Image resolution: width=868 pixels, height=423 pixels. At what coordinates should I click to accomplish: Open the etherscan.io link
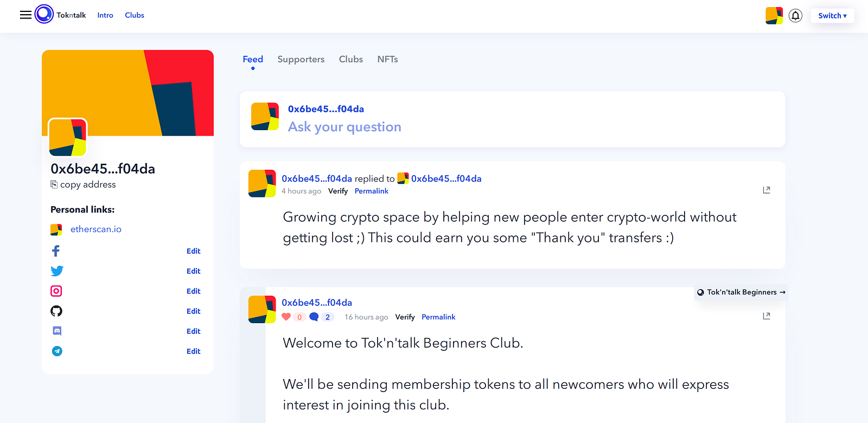96,229
